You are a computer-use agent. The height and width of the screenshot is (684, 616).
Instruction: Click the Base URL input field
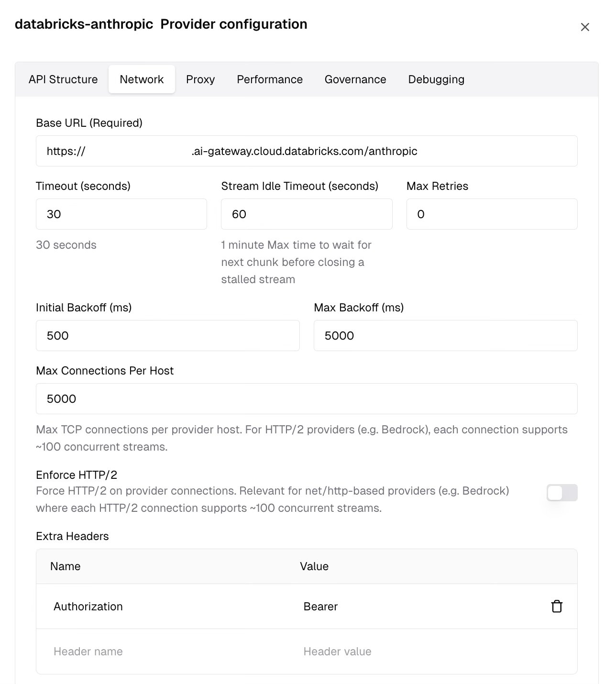click(x=307, y=151)
